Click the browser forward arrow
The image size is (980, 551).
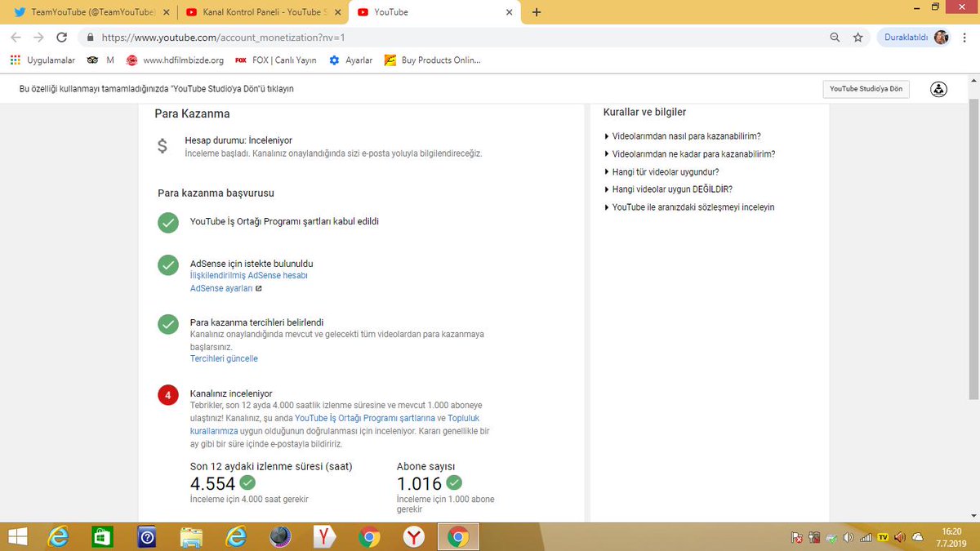39,38
